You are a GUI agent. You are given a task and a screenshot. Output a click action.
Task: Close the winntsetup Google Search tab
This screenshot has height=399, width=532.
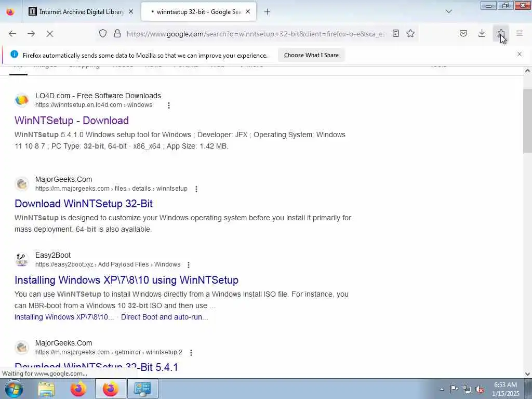[248, 12]
